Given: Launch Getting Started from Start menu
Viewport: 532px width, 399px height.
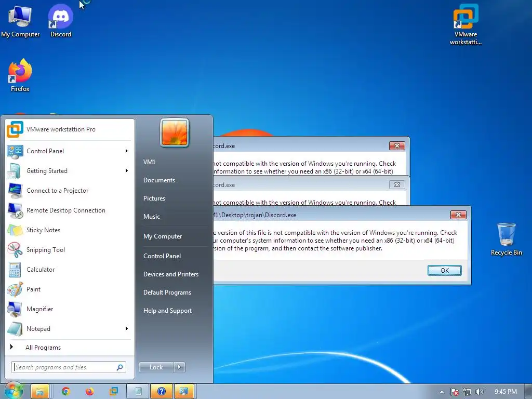Looking at the screenshot, I should pyautogui.click(x=69, y=170).
